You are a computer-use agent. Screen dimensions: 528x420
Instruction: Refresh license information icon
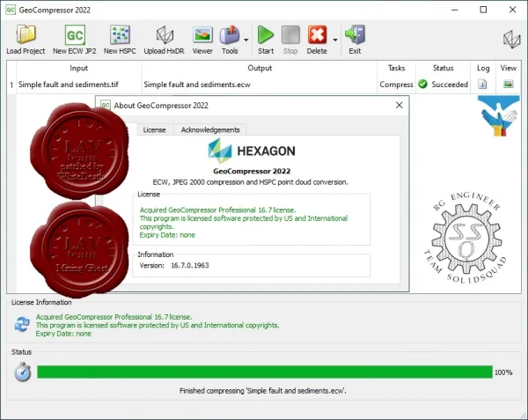[x=22, y=325]
